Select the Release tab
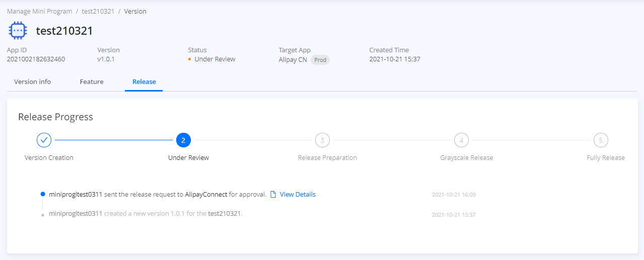 click(x=144, y=81)
